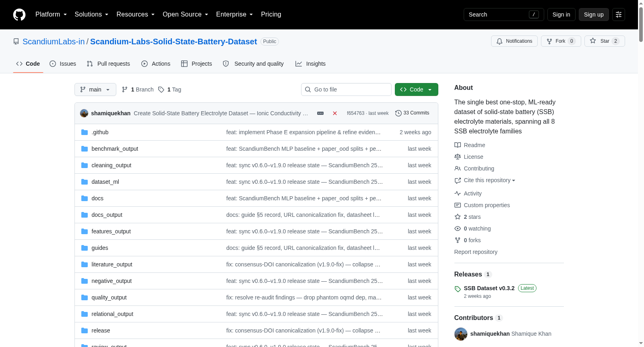Open the Security and quality tab

pos(253,64)
